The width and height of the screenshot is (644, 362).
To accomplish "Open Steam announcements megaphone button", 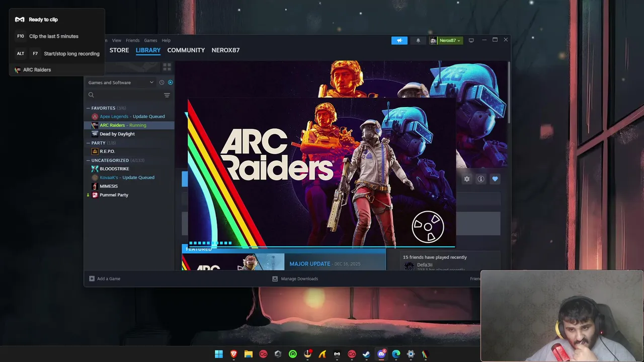I will [399, 41].
